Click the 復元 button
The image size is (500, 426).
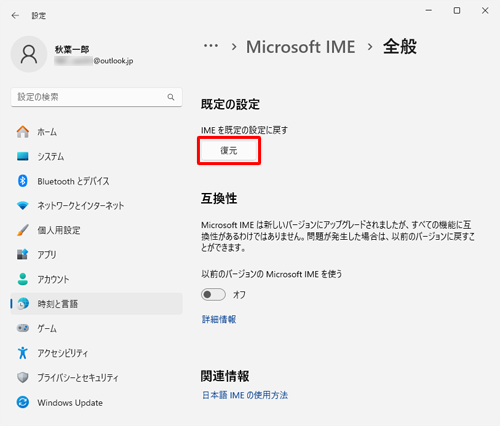(x=229, y=150)
